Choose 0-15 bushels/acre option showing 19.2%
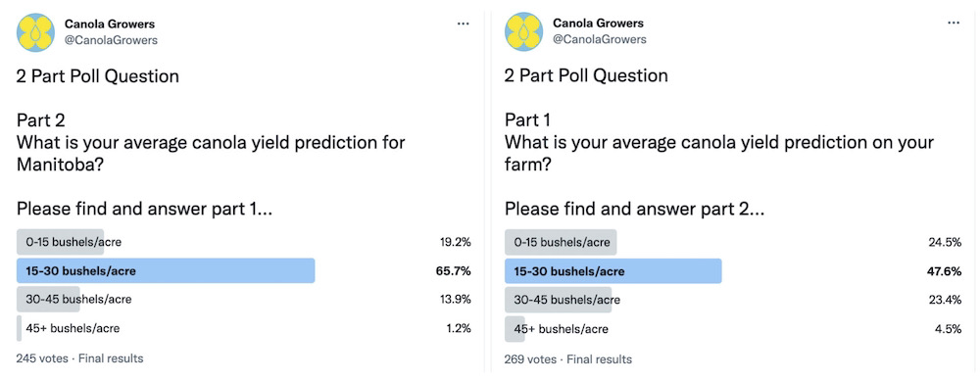 (x=244, y=242)
